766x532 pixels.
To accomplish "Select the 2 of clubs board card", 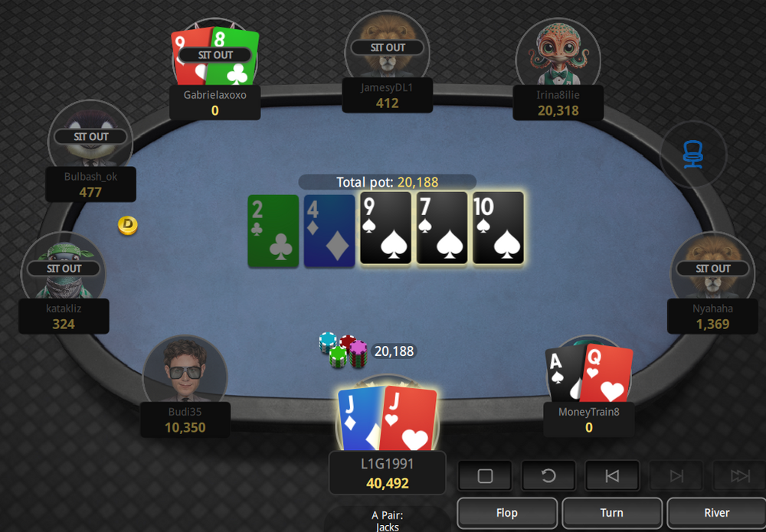I will tap(273, 231).
